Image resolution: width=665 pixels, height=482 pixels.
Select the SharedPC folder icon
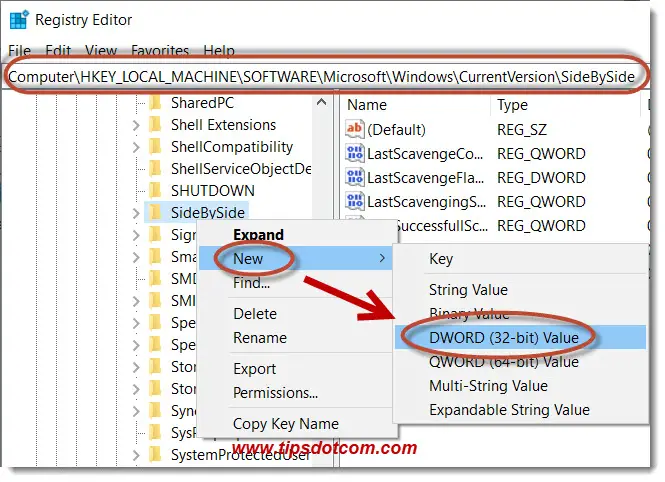pos(156,103)
